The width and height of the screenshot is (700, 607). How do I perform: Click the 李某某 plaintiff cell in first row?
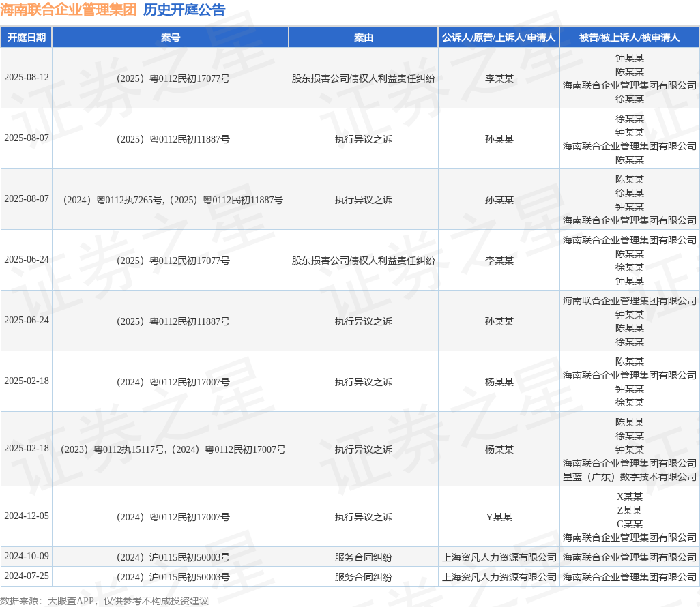(499, 78)
